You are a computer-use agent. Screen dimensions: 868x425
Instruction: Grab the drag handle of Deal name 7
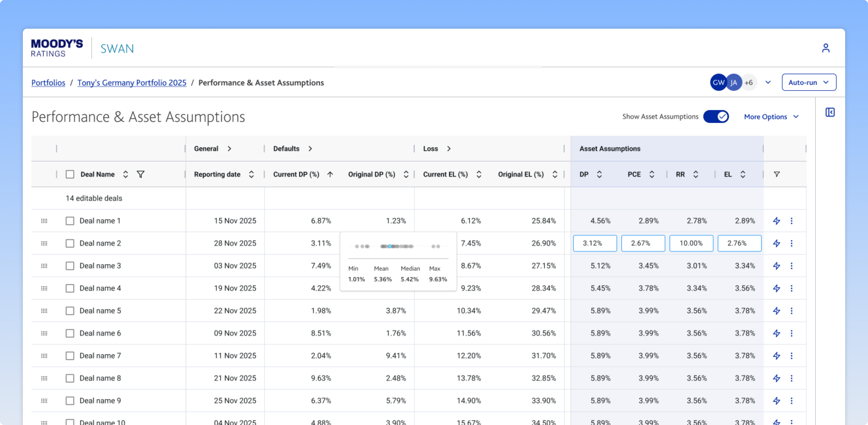tap(44, 356)
